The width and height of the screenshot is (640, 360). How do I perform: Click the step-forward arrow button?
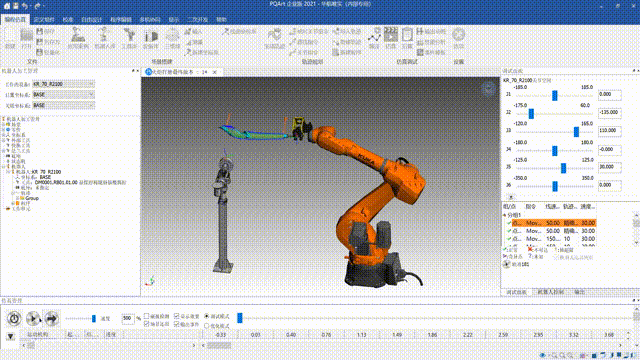tap(51, 318)
